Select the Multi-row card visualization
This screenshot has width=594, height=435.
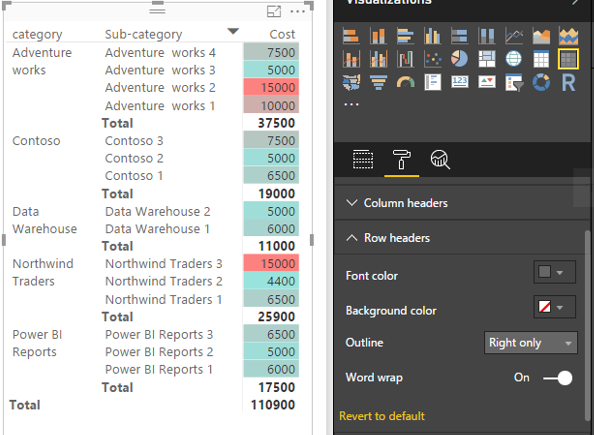[x=432, y=82]
